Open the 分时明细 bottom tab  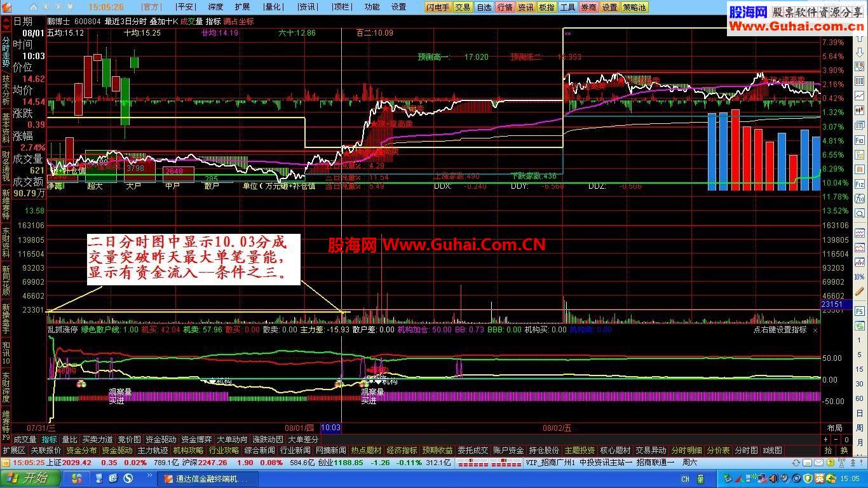click(x=686, y=451)
